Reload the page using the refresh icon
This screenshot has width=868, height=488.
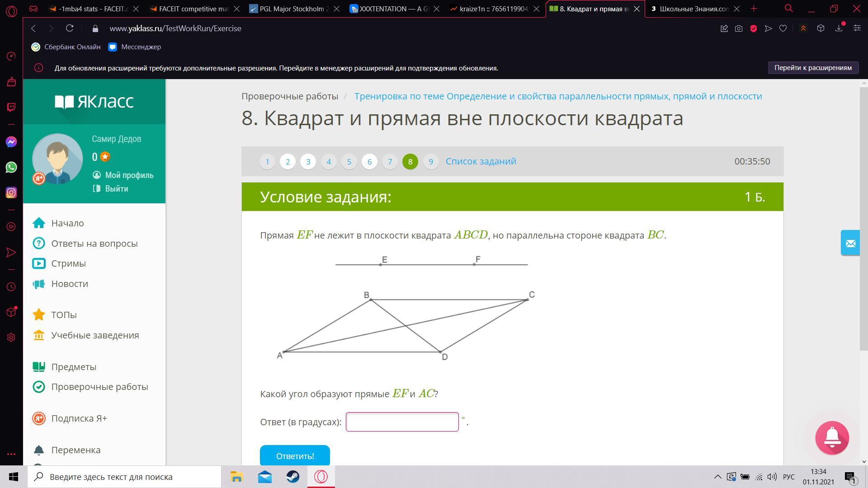click(70, 28)
